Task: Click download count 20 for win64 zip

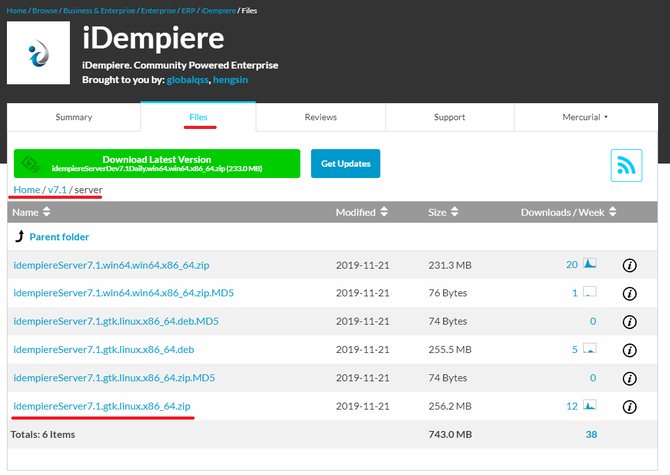Action: (x=572, y=265)
